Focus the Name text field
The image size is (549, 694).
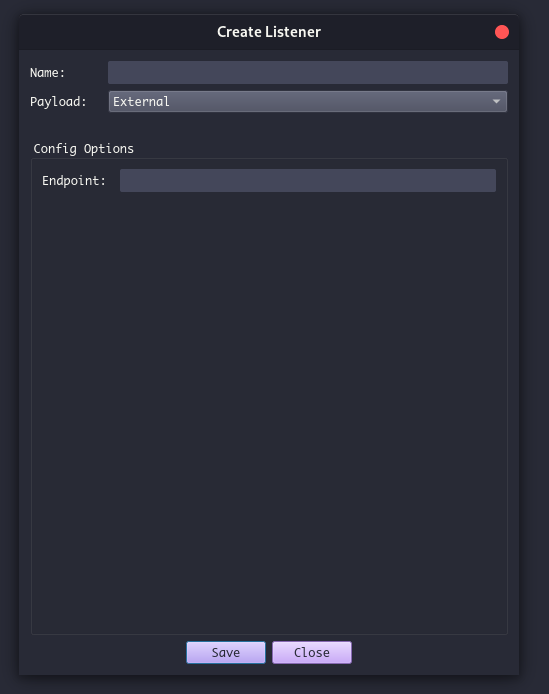308,73
